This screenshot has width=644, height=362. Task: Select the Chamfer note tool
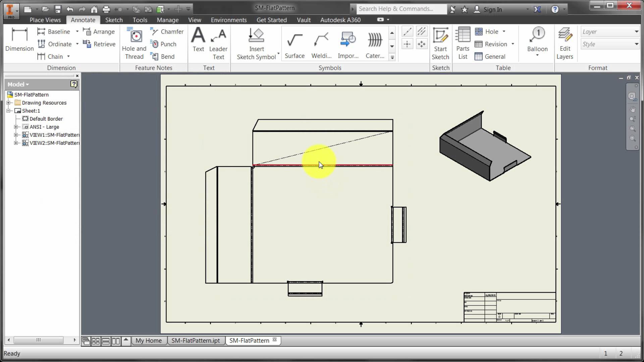click(x=167, y=31)
